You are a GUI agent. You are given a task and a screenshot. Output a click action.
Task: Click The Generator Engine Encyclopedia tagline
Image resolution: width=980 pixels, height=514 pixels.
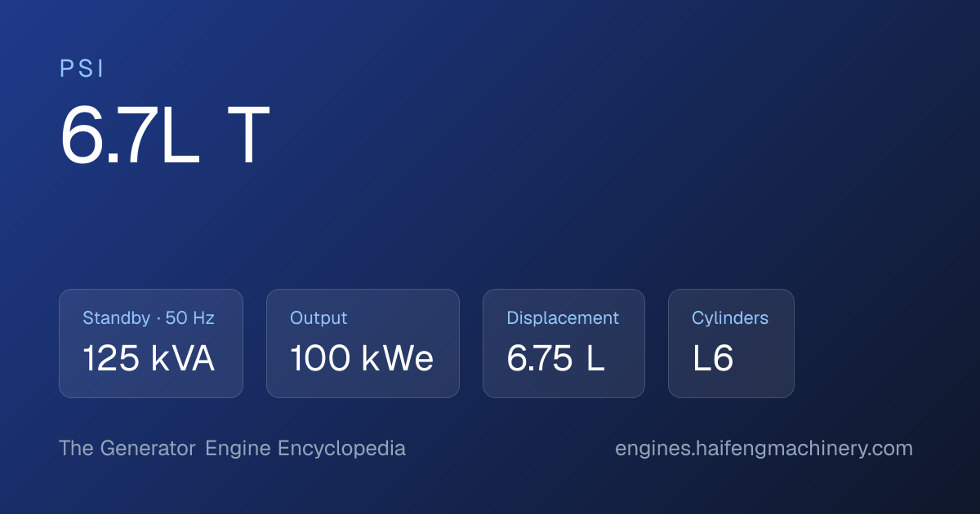pyautogui.click(x=232, y=449)
